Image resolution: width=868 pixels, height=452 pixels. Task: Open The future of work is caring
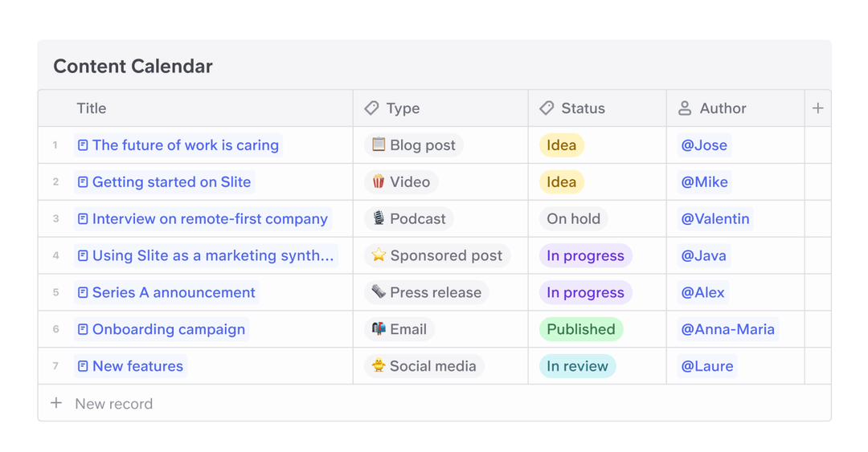(x=185, y=145)
